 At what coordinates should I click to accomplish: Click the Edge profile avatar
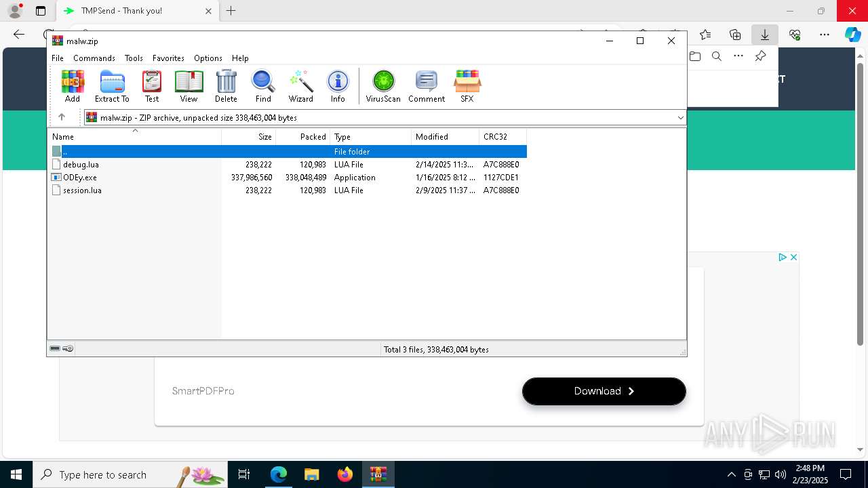(x=15, y=11)
